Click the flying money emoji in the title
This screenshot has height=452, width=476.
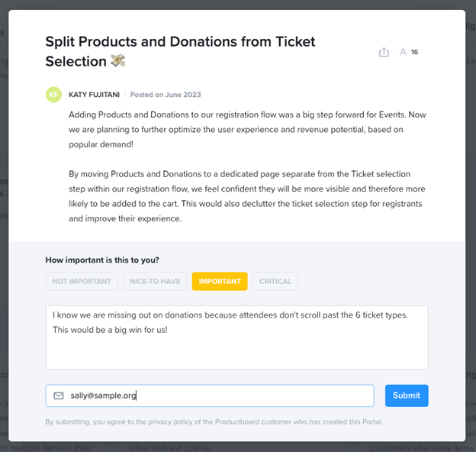coord(117,61)
